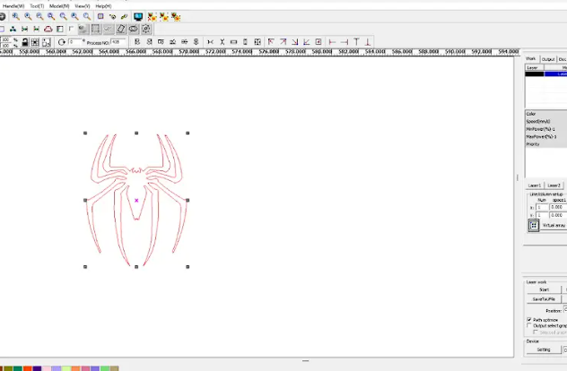Click align to bottom-left corner arrow icon

pos(306,42)
